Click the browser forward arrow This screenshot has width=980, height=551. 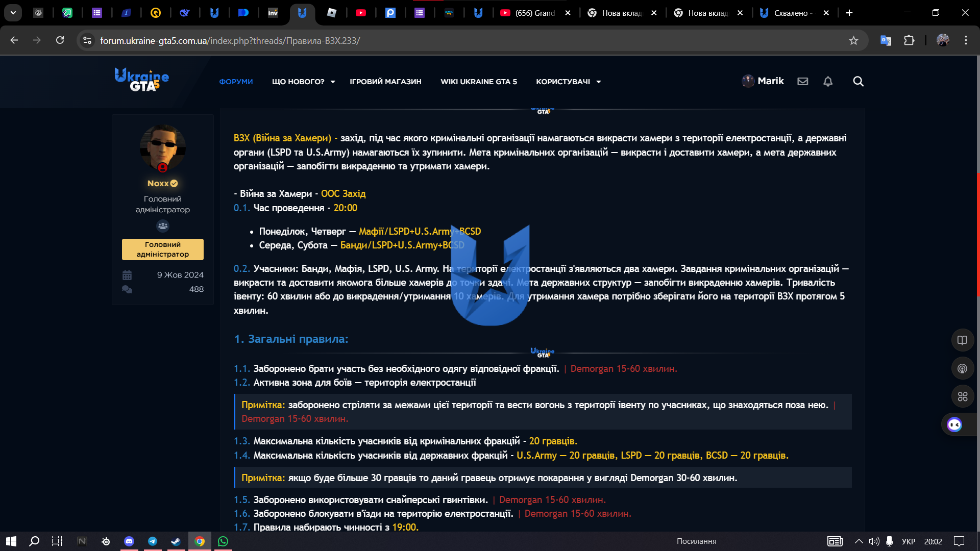pos(37,40)
